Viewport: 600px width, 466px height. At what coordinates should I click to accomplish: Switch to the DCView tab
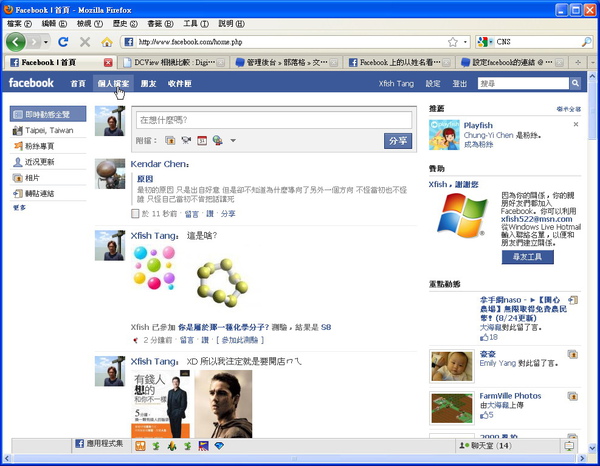173,62
